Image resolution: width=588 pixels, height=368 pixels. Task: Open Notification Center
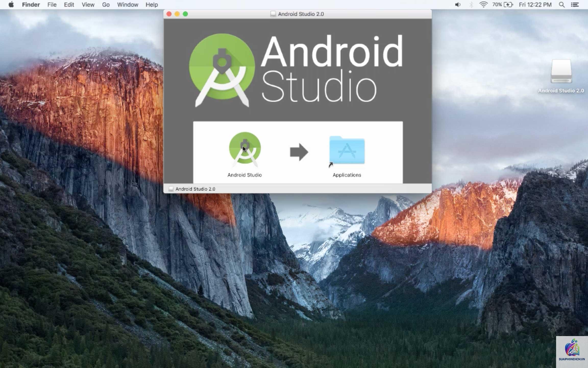click(x=575, y=5)
